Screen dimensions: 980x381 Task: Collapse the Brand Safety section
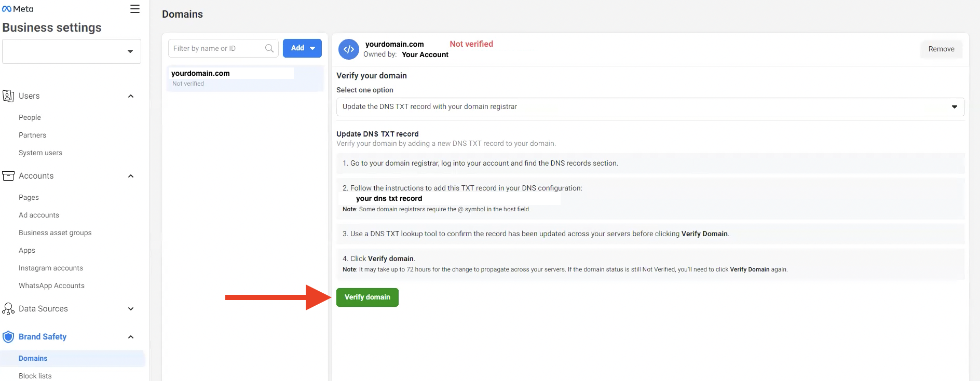pos(131,337)
